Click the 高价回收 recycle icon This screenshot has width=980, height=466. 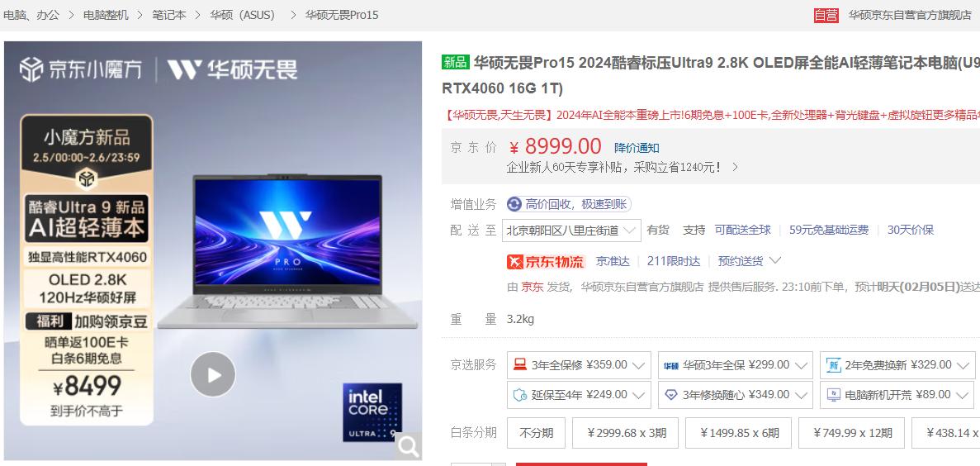click(x=514, y=205)
